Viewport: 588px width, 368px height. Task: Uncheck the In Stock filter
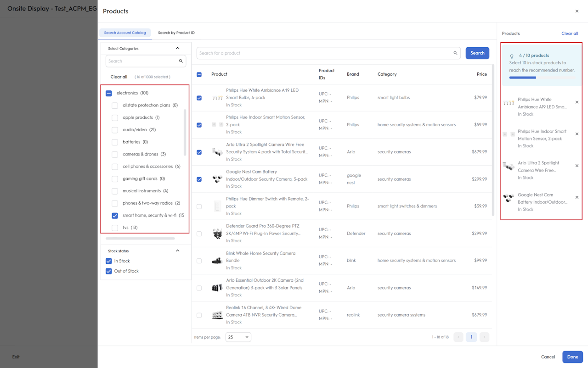[x=109, y=261]
